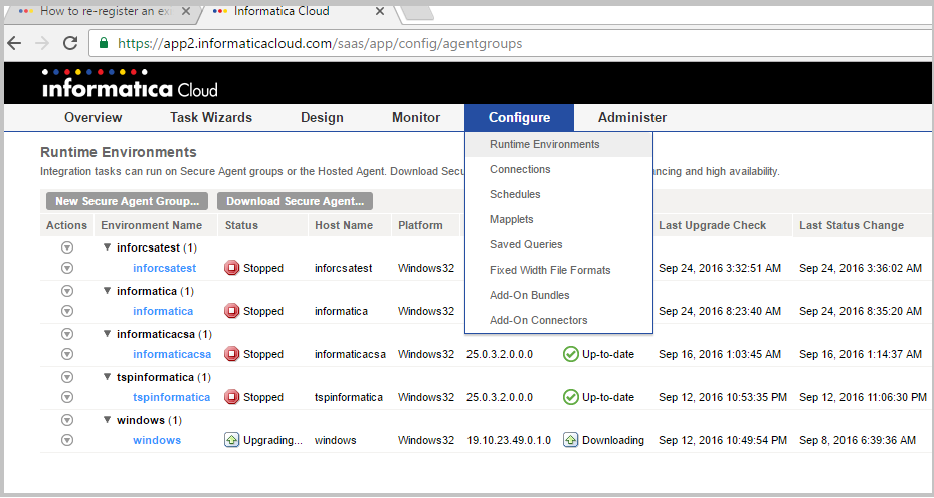Open actions menu for informatica group
This screenshot has width=934, height=498.
coord(67,291)
